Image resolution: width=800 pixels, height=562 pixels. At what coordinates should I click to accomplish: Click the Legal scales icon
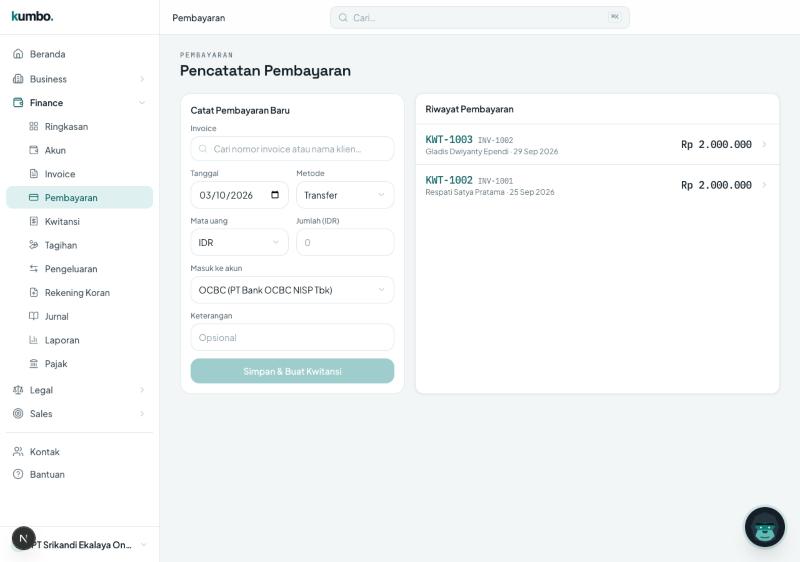pos(18,390)
